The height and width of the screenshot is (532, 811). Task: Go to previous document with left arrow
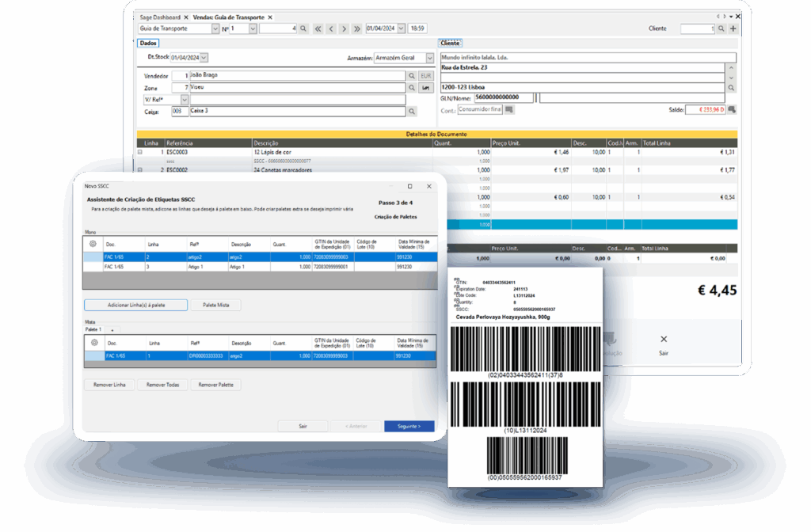331,29
